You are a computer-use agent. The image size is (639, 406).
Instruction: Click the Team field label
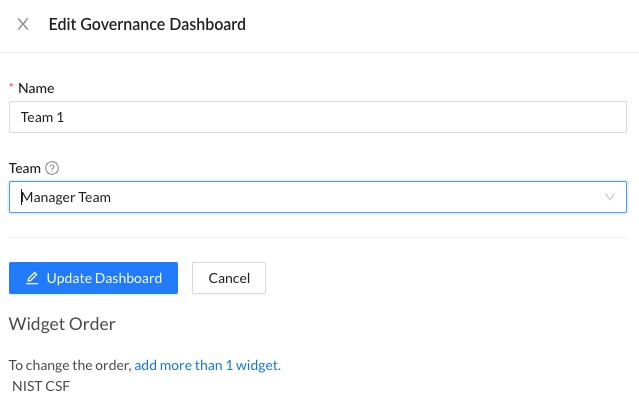[x=25, y=168]
